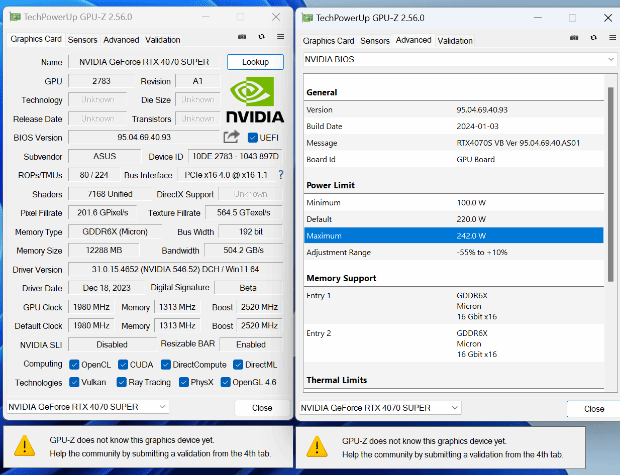
Task: Click the Subvendor ASUS field
Action: click(104, 156)
